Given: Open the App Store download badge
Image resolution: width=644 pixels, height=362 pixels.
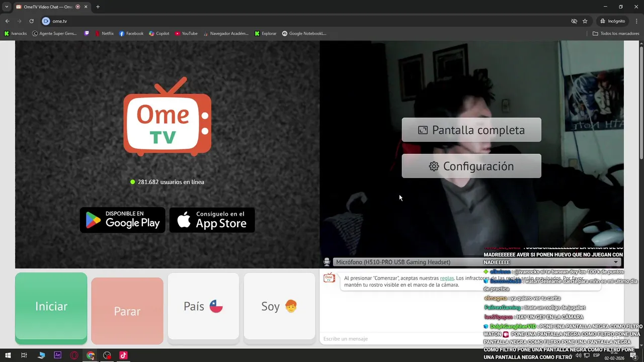Looking at the screenshot, I should coord(212,220).
